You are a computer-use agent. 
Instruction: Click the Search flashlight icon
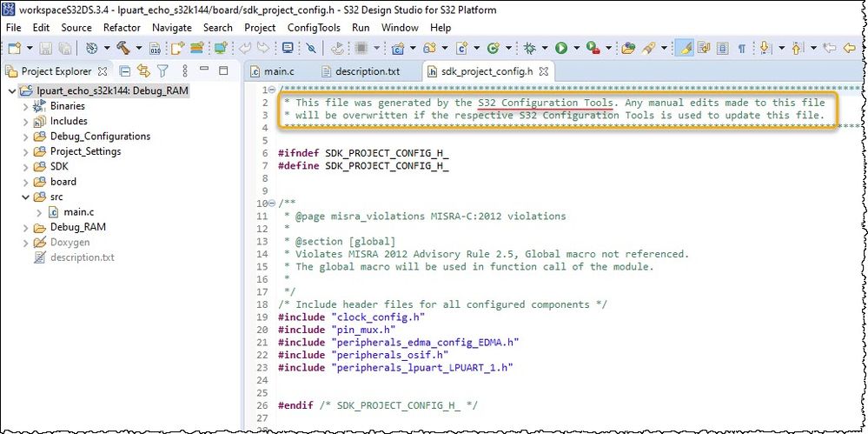(x=648, y=48)
